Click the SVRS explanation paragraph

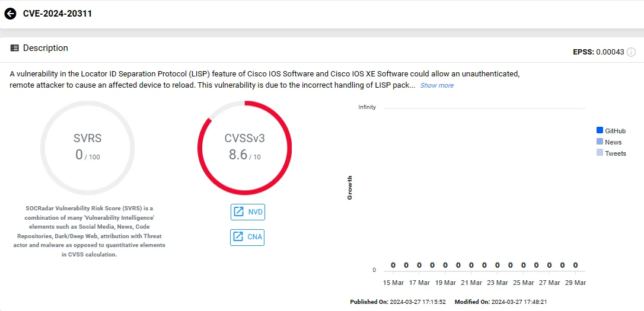click(x=89, y=231)
